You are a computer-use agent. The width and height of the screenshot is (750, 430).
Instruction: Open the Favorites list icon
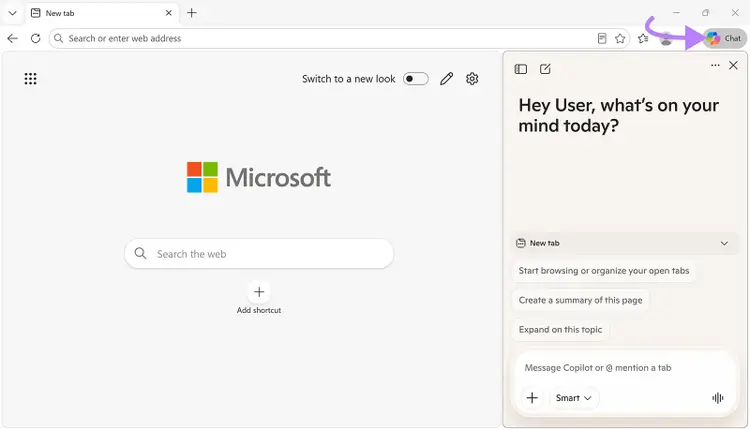pos(643,38)
